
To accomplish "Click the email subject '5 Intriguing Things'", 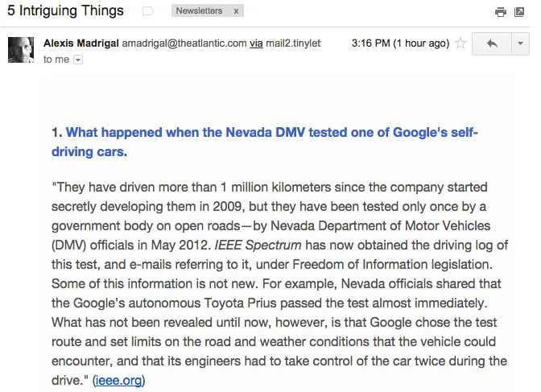I will click(66, 11).
